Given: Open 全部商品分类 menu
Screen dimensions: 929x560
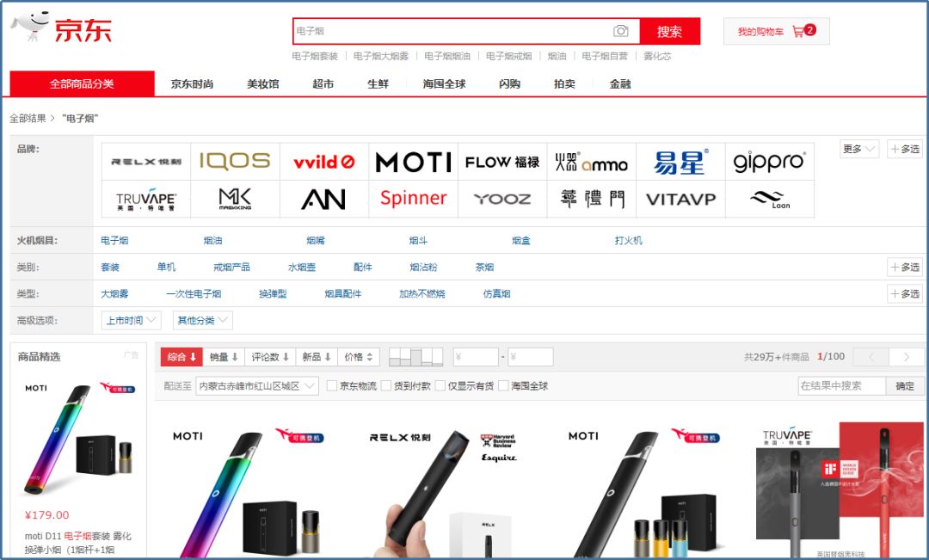Looking at the screenshot, I should pyautogui.click(x=82, y=83).
